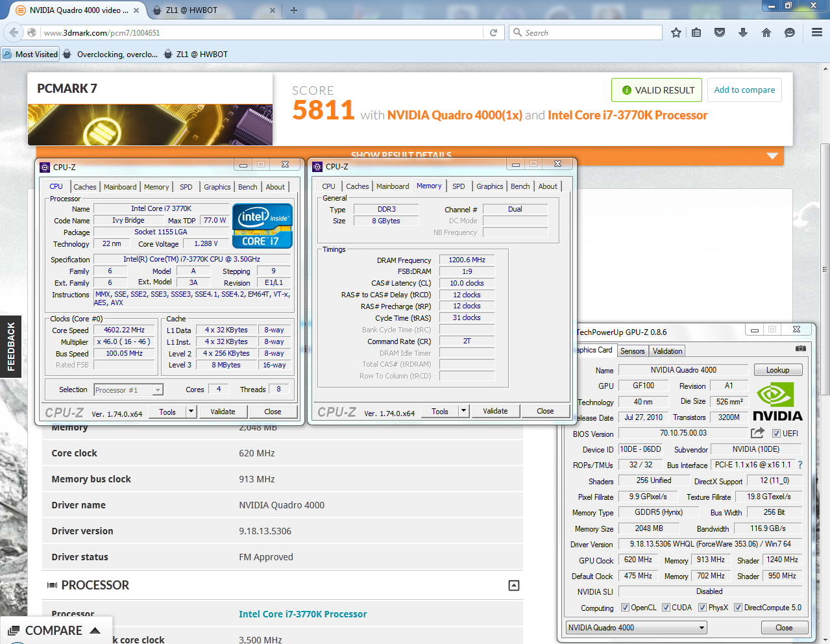The height and width of the screenshot is (644, 830).
Task: Open the NVIDIA Quadro 4000 GPU selector dropdown
Action: [637, 628]
